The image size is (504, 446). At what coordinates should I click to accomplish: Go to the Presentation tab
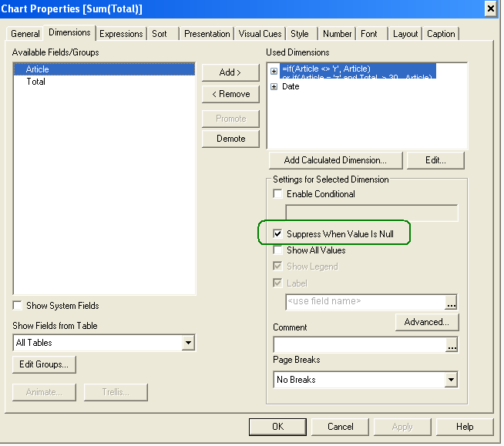point(207,34)
